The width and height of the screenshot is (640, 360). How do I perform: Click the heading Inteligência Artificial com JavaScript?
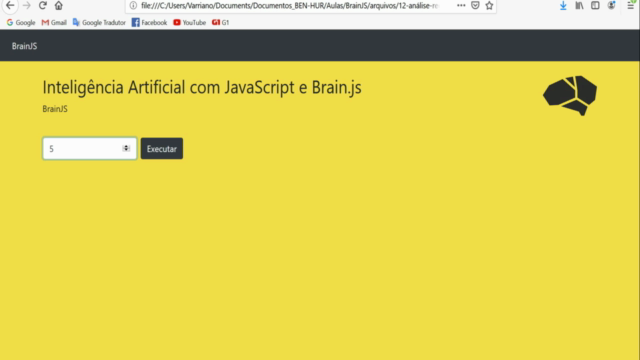click(x=202, y=87)
